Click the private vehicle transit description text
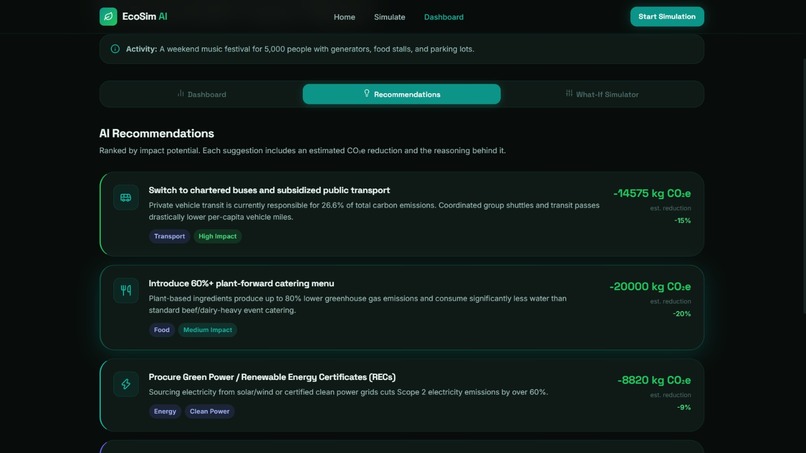This screenshot has width=806, height=453. (x=374, y=211)
